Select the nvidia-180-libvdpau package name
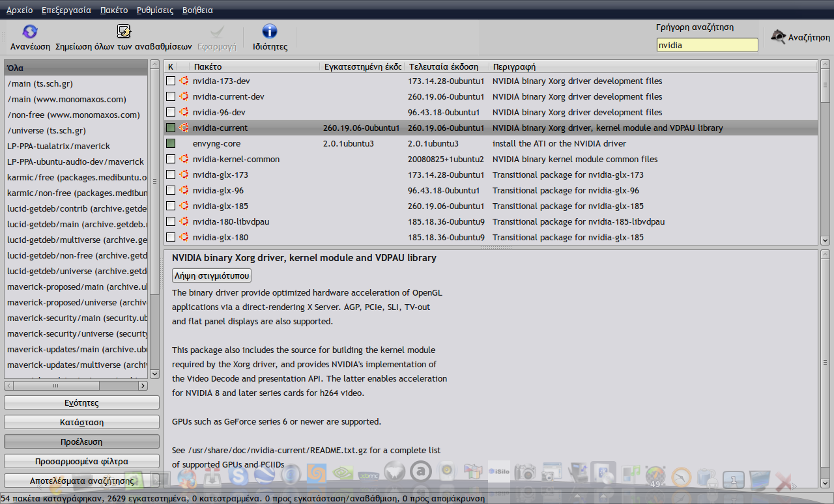834x504 pixels. (x=231, y=221)
